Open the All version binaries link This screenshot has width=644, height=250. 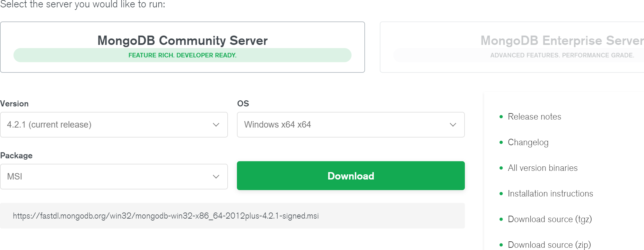543,168
